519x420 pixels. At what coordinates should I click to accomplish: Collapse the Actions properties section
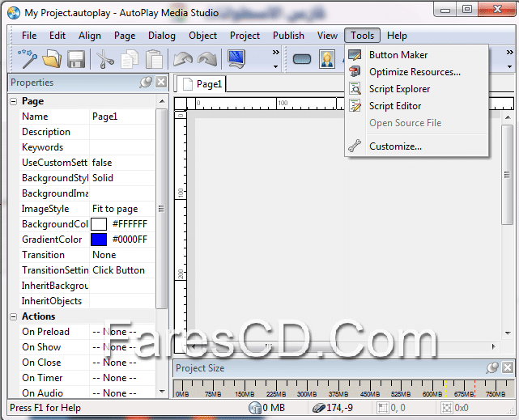pos(14,316)
